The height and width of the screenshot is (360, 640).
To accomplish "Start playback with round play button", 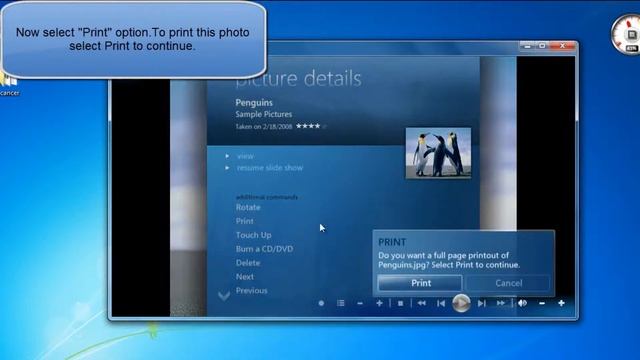I will [x=461, y=303].
